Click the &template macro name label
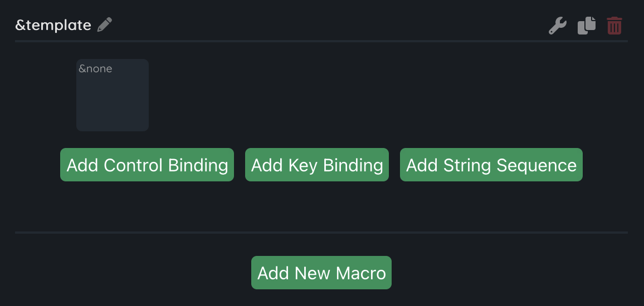The image size is (644, 306). click(x=53, y=25)
